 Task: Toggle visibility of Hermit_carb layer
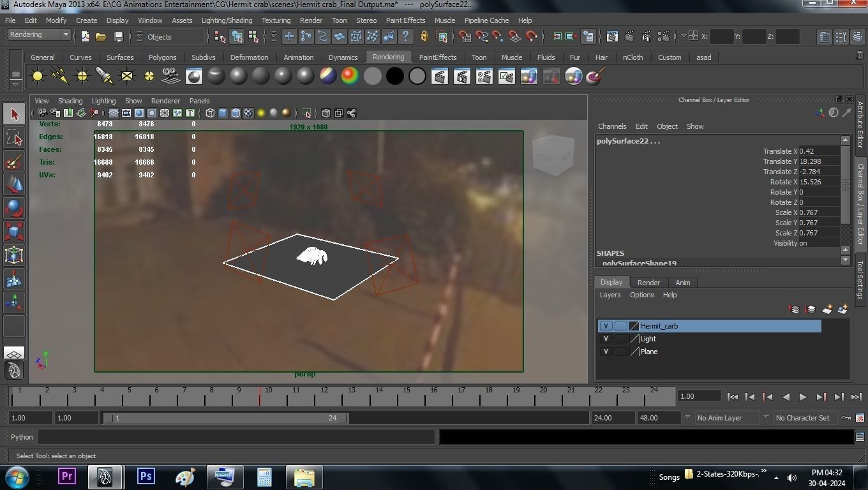tap(605, 326)
